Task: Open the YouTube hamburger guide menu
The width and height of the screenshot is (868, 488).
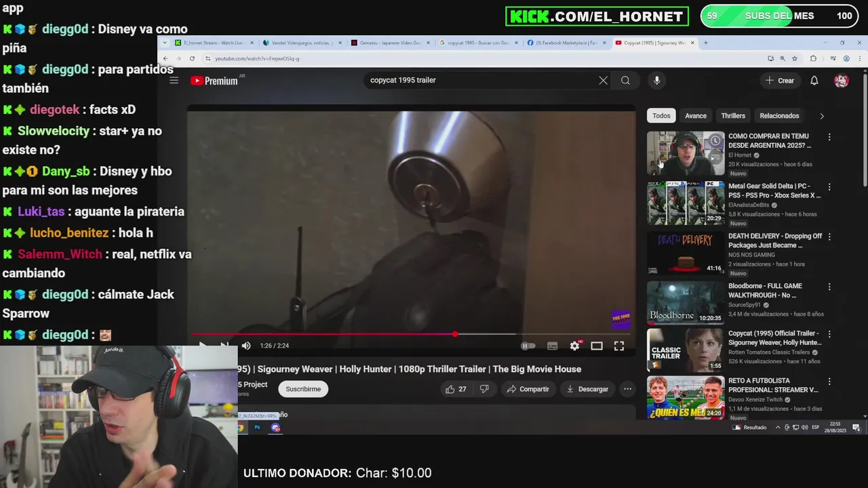Action: coord(174,81)
